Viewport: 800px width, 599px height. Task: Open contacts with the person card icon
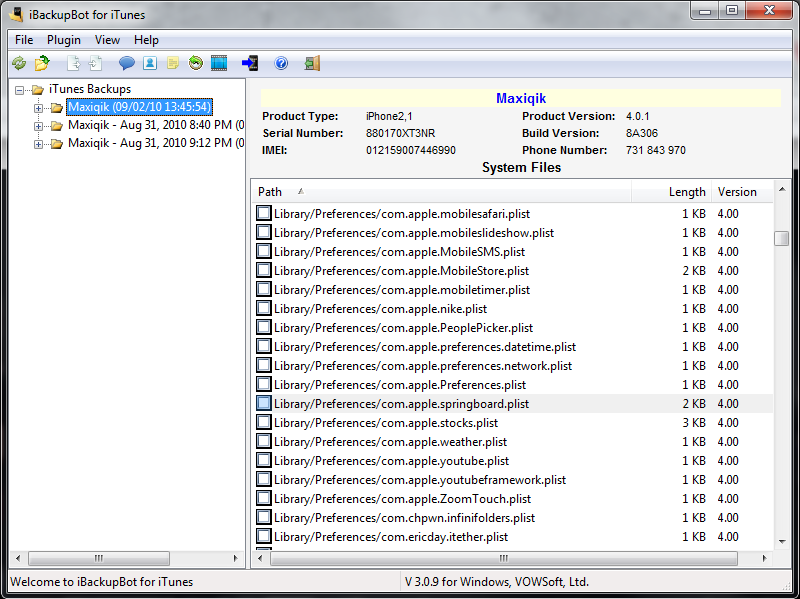pyautogui.click(x=149, y=63)
